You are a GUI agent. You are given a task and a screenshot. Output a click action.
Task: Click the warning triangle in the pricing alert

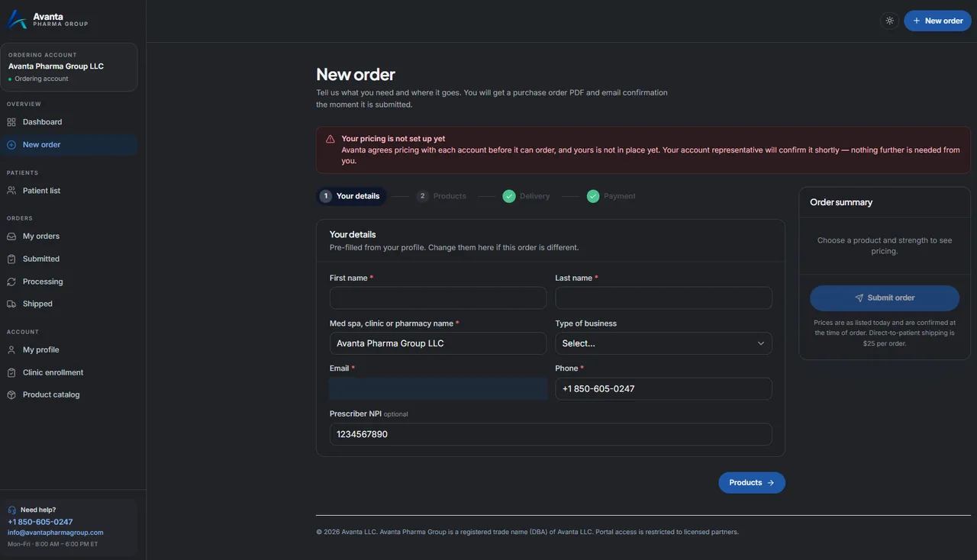pos(331,139)
